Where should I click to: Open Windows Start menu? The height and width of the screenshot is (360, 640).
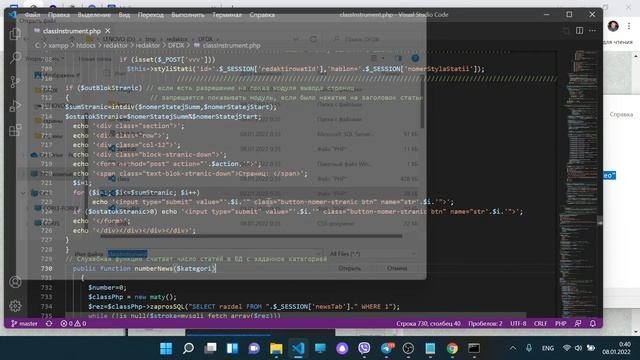pyautogui.click(x=166, y=348)
